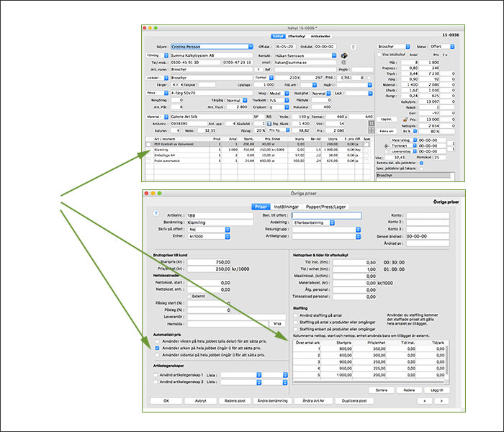
Task: Click the Duplicera post button
Action: click(x=354, y=401)
